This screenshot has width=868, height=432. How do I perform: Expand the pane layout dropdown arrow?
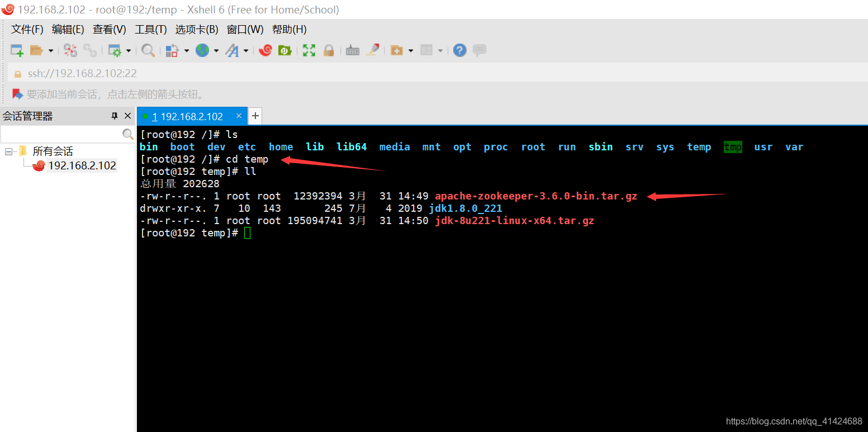point(440,51)
